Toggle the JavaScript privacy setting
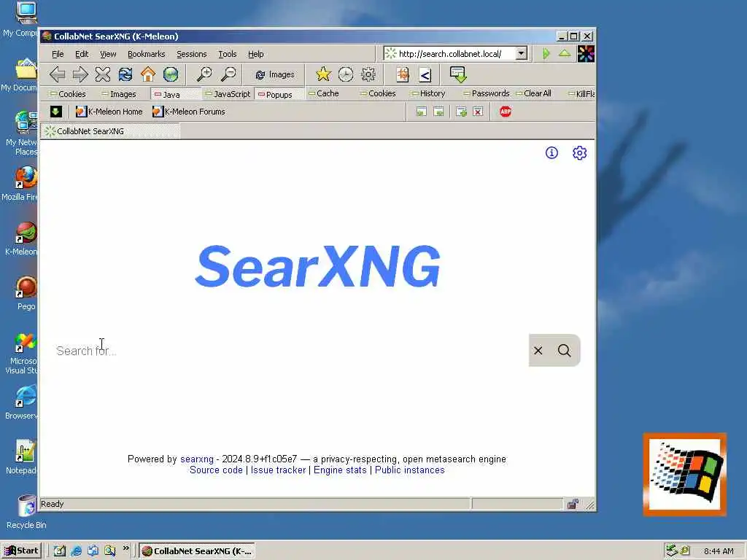Screen dimensions: 747x560 228,94
